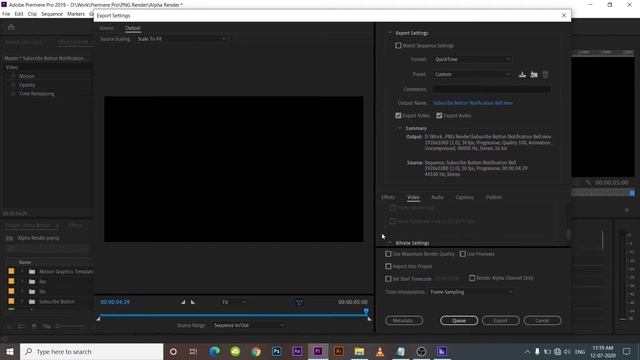The image size is (640, 360).
Task: Uncheck the Export Video checkbox
Action: pos(398,116)
